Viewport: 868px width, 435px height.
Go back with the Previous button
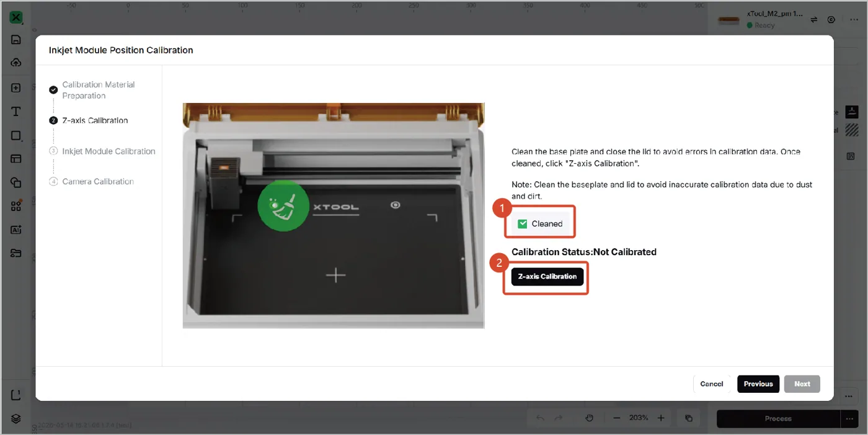[758, 384]
